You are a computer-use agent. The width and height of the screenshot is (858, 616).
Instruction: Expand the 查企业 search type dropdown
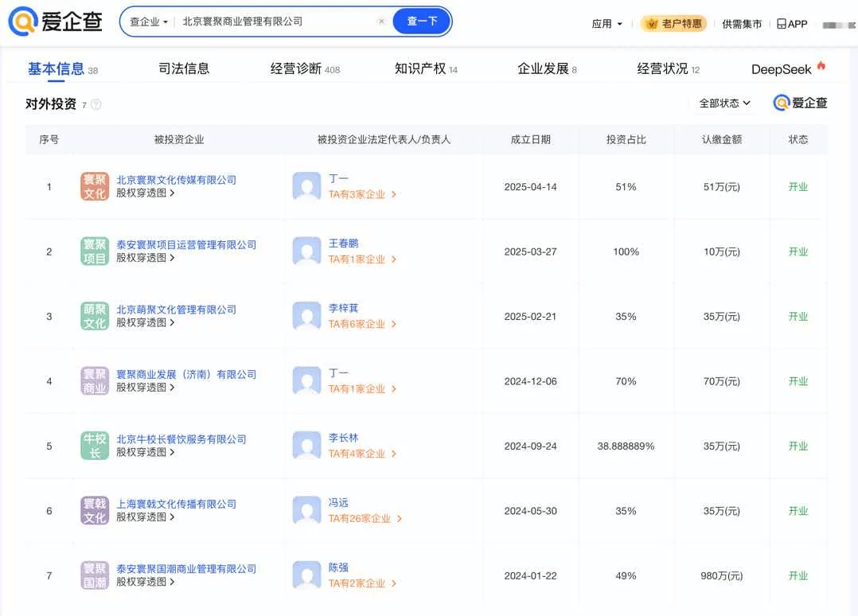148,21
